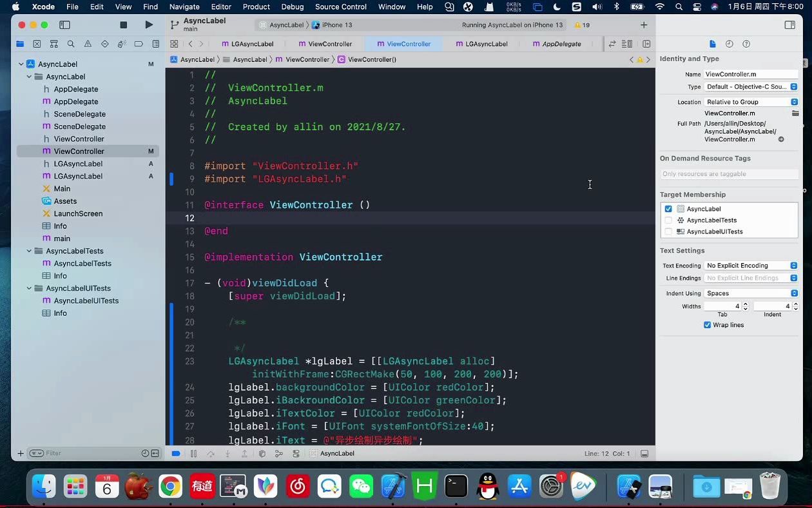Deactivate breakpoints in the debug bar
The width and height of the screenshot is (812, 508).
[176, 453]
